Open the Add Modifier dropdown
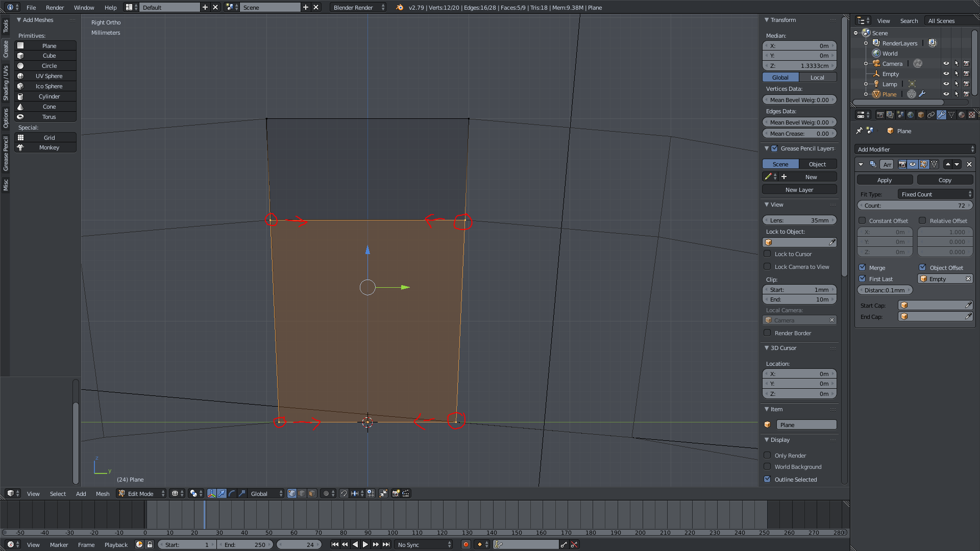The height and width of the screenshot is (551, 980). pos(915,149)
